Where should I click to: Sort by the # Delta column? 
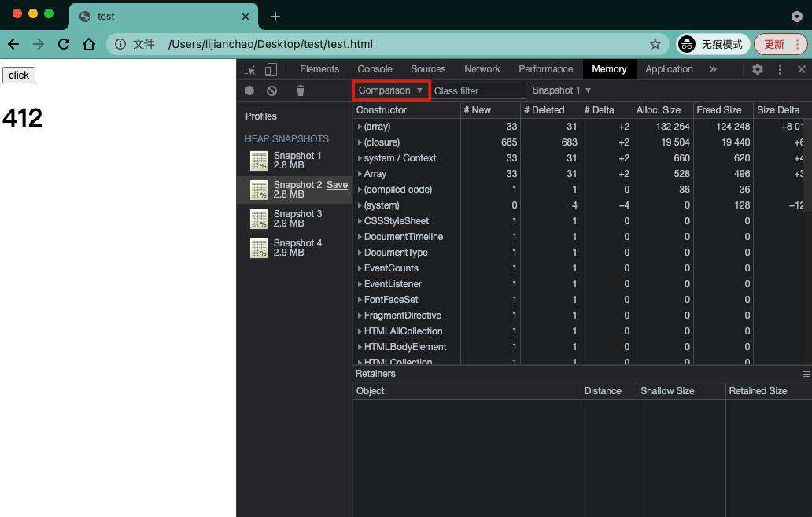(x=607, y=110)
